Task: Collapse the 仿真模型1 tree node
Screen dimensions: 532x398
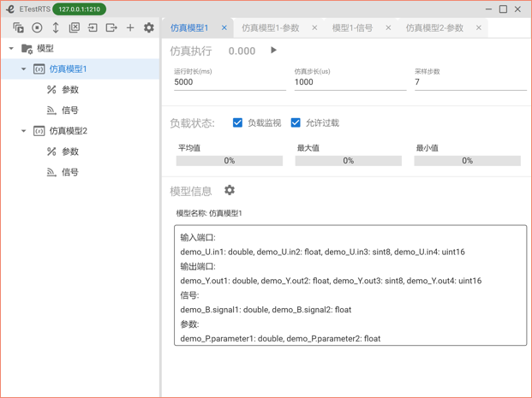Action: 23,69
